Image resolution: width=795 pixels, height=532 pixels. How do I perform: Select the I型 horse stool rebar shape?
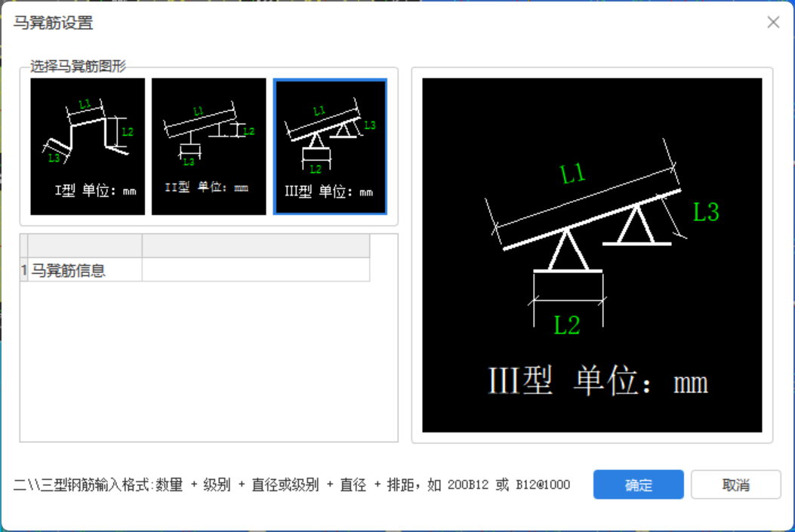click(x=88, y=146)
